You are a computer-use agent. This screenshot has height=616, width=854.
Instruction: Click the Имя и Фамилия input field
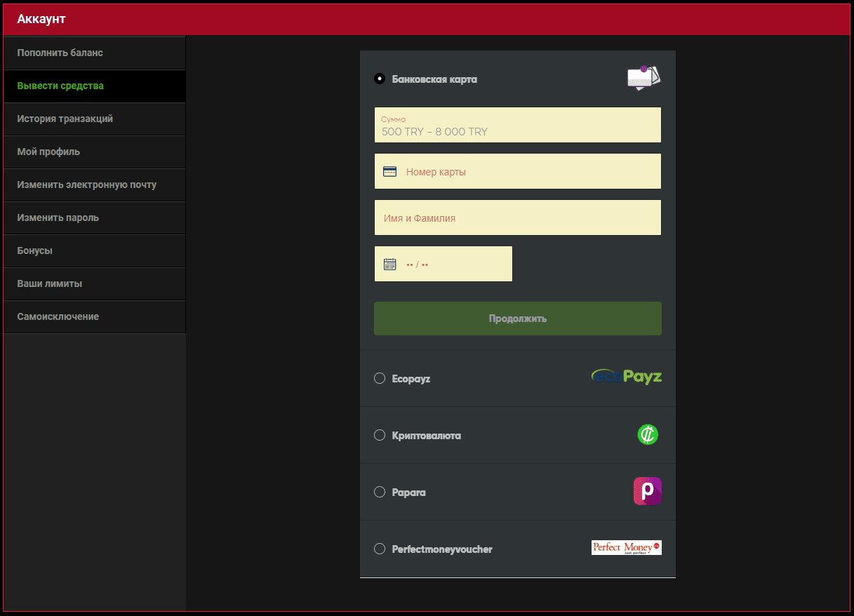tap(517, 218)
